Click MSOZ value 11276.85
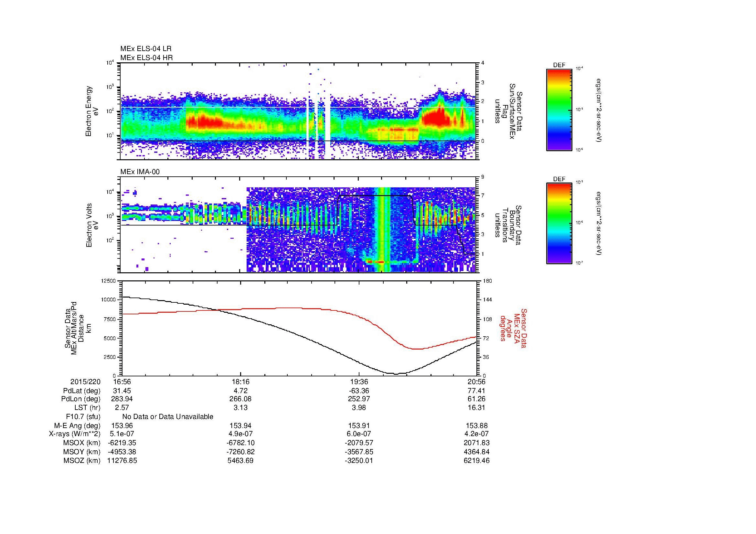756x534 pixels. 122,461
